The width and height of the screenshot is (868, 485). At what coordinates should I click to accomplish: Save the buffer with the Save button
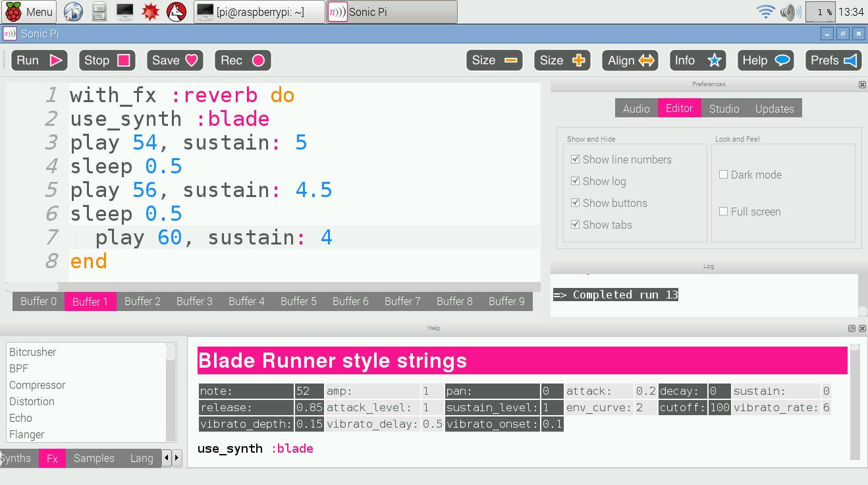(175, 61)
